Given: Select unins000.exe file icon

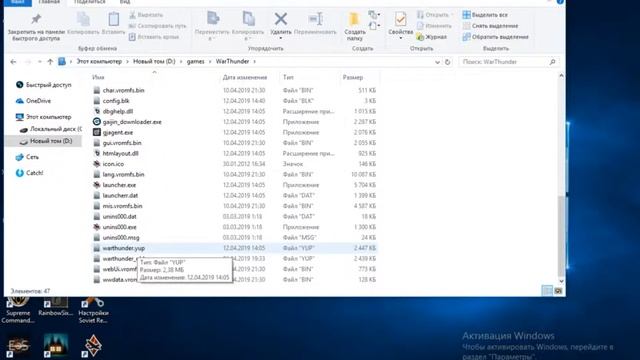Looking at the screenshot, I should pos(97,227).
